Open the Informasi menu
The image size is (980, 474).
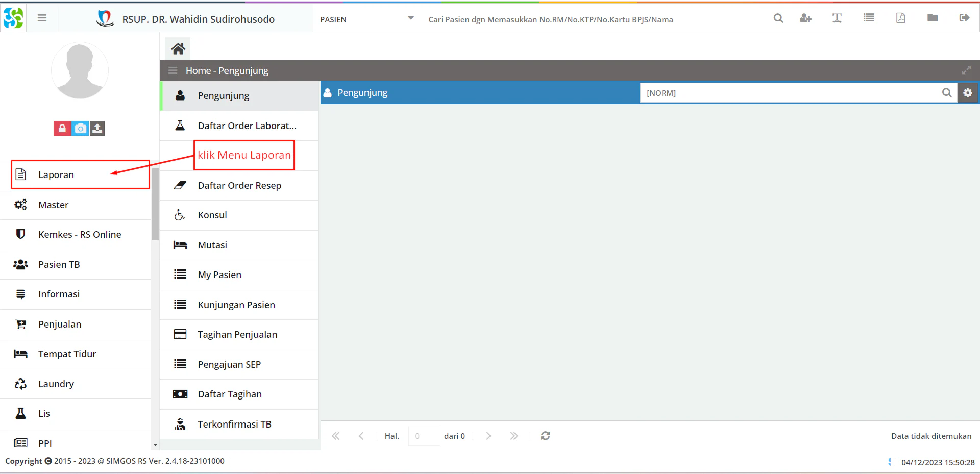[76, 294]
